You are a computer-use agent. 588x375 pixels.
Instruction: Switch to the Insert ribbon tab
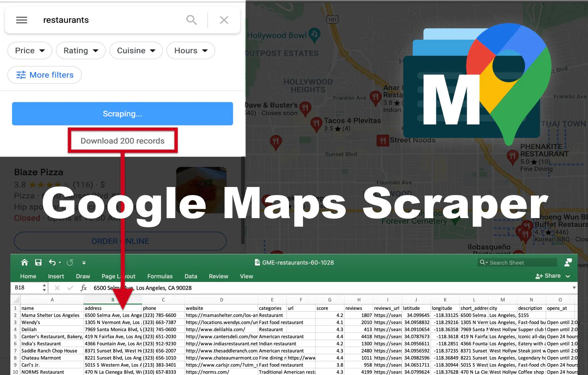[x=56, y=276]
